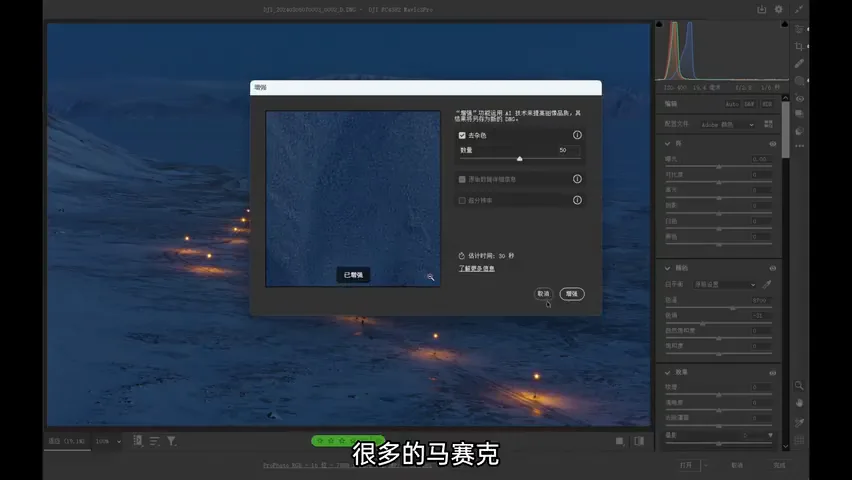Collapse the effects panel chevron

pyautogui.click(x=667, y=372)
